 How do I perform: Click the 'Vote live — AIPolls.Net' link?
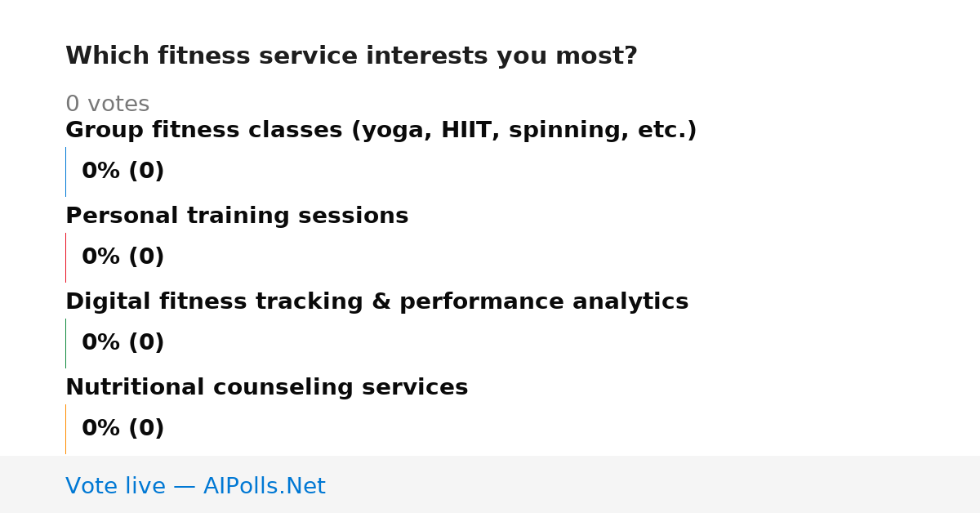pyautogui.click(x=195, y=486)
